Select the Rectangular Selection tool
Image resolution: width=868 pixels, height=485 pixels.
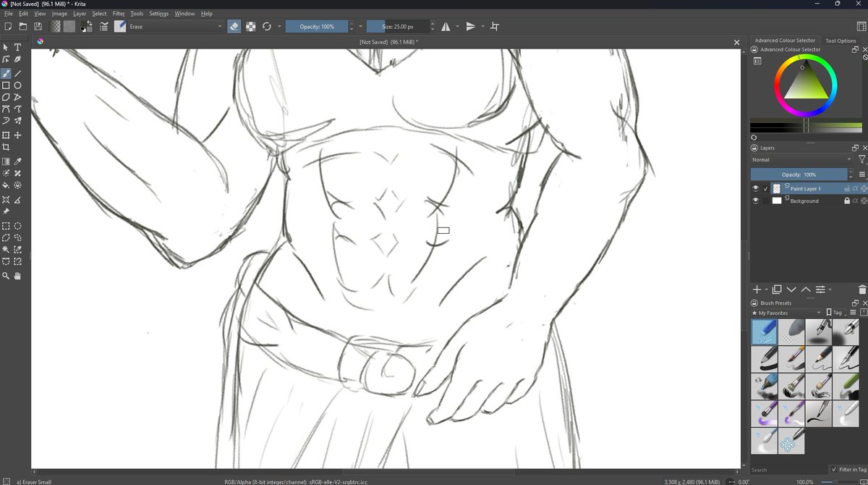click(7, 226)
